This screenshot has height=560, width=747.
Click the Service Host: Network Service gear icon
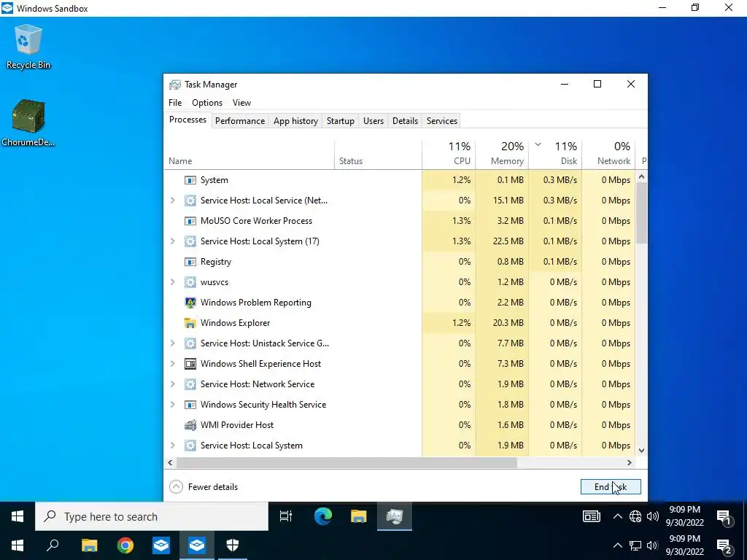[190, 384]
